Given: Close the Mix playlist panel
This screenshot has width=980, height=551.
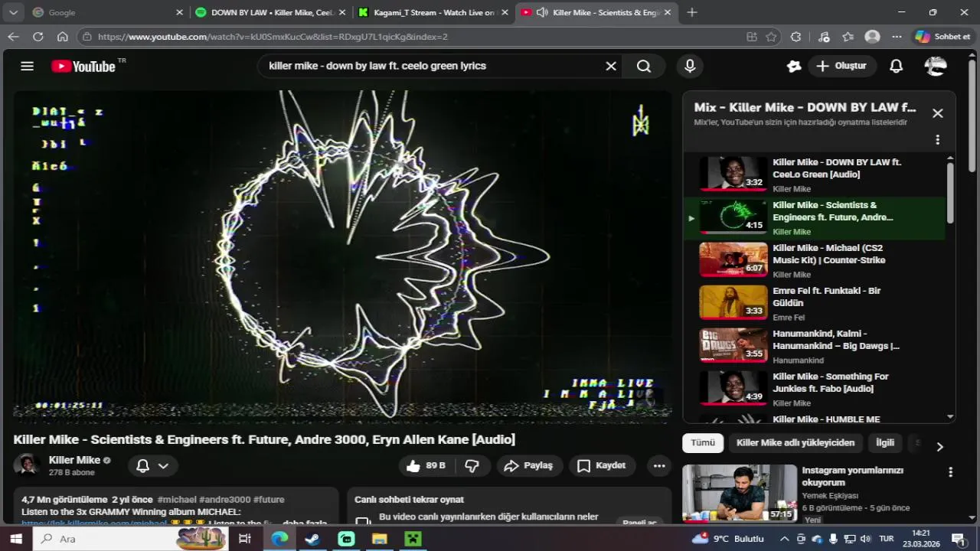Looking at the screenshot, I should tap(937, 113).
